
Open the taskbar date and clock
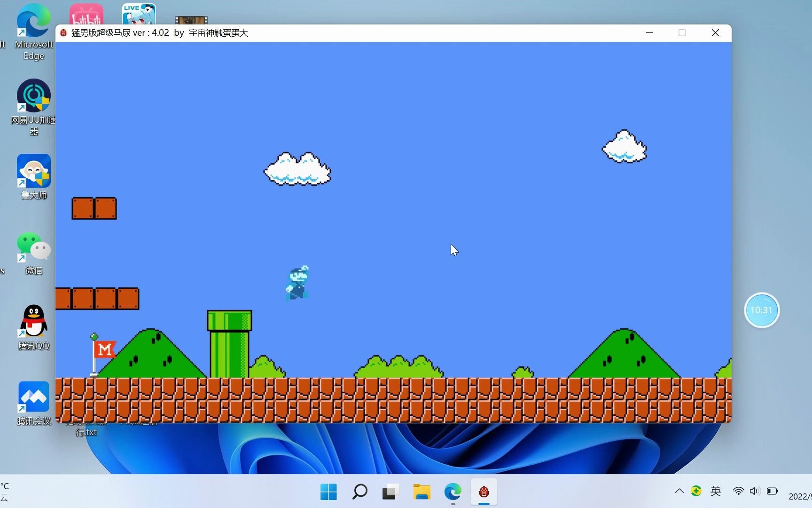[x=800, y=496]
